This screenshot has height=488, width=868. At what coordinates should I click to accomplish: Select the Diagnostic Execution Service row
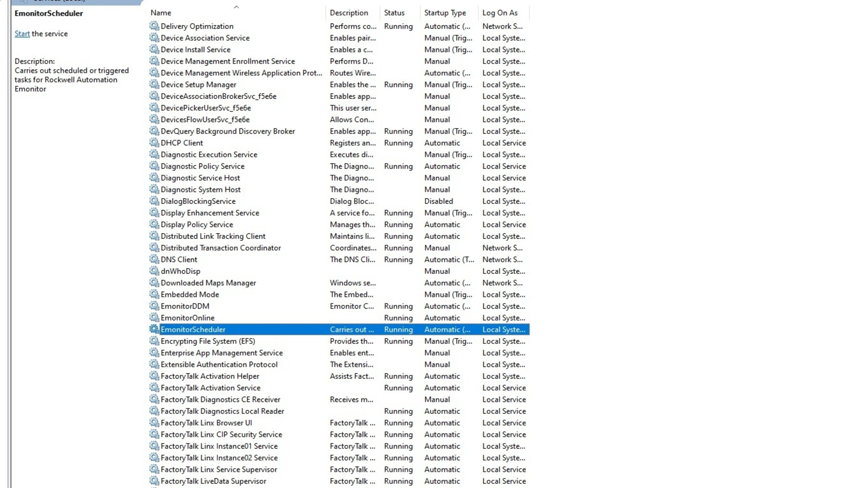[339, 154]
